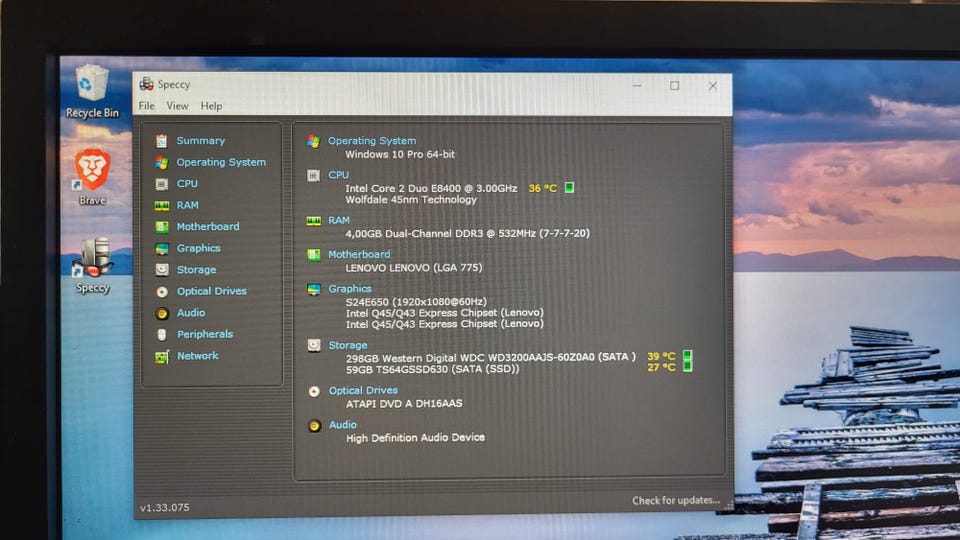The width and height of the screenshot is (960, 540).
Task: Click the ATAPI DVD A DH16AAS text
Action: tap(404, 404)
